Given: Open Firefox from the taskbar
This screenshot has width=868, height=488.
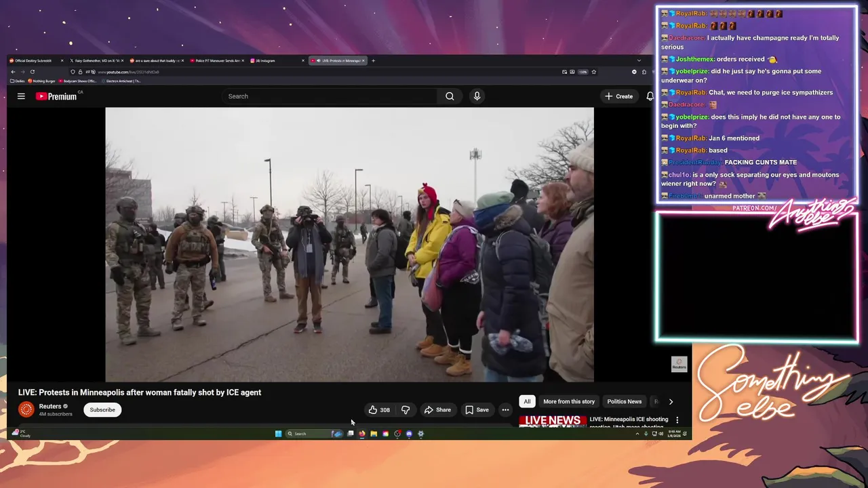Looking at the screenshot, I should pos(361,434).
